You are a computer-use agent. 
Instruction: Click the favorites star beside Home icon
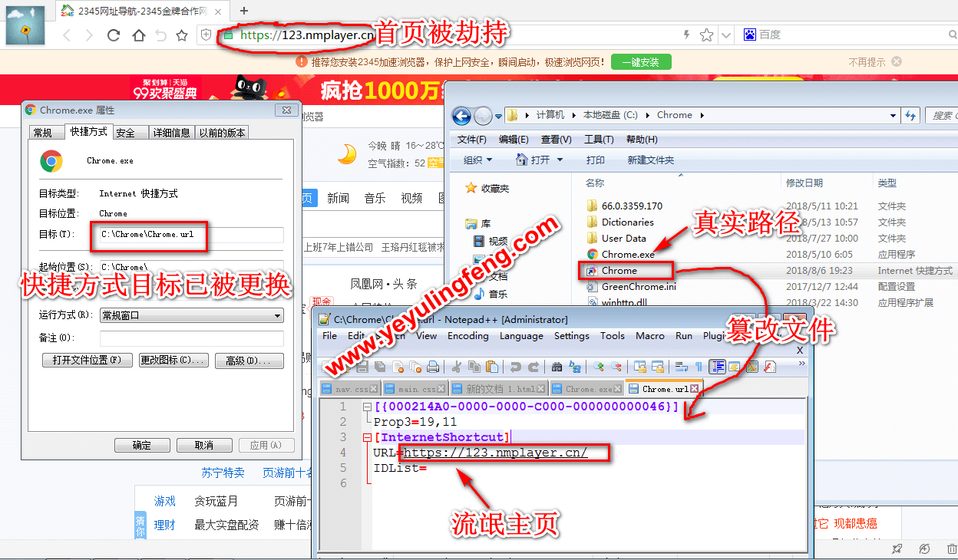coord(182,35)
